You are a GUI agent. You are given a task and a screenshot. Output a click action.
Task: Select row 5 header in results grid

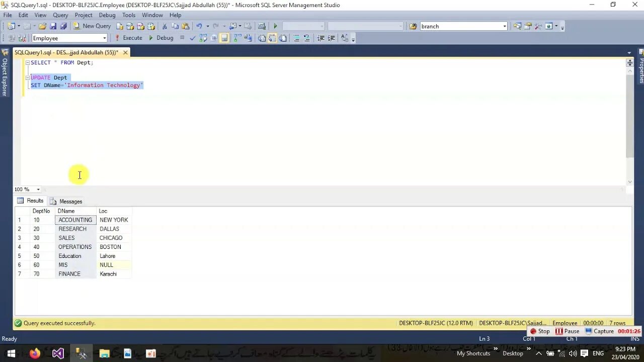coord(22,256)
